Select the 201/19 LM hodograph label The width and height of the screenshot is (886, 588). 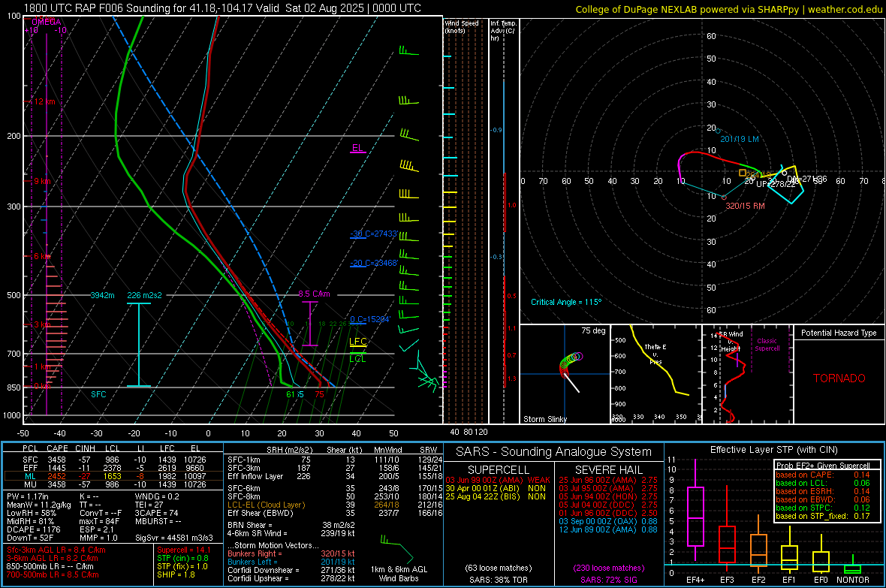tap(740, 139)
